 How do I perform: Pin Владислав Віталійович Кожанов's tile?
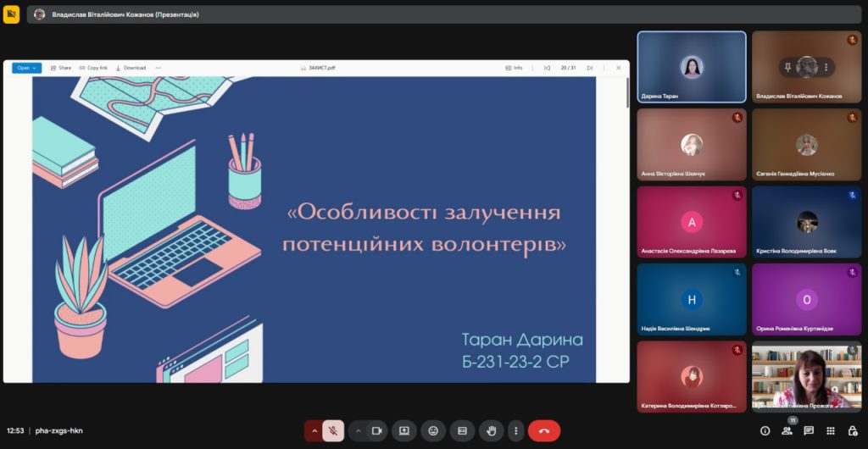[788, 67]
